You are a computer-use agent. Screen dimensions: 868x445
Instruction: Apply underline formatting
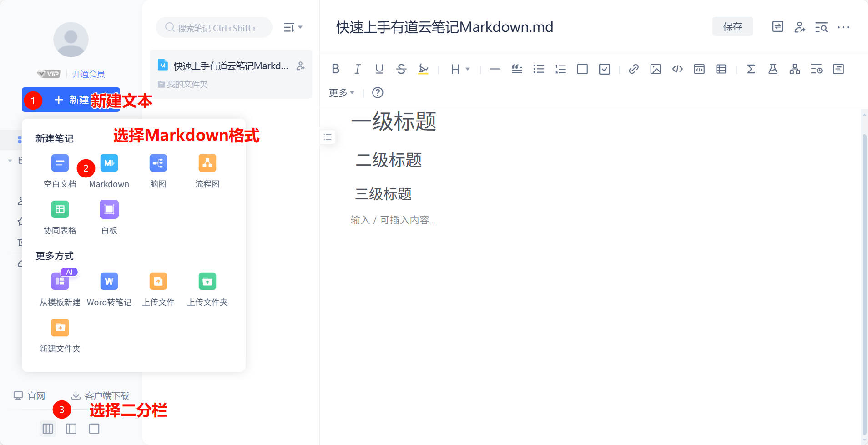379,69
